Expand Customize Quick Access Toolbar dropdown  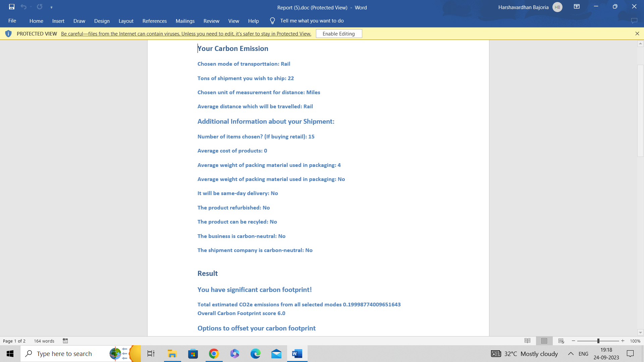(51, 7)
